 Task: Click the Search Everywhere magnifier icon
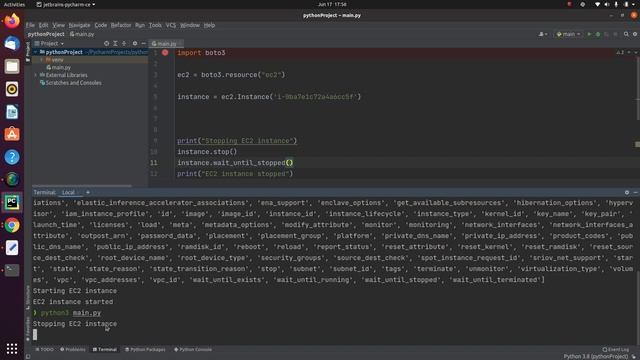[626, 34]
